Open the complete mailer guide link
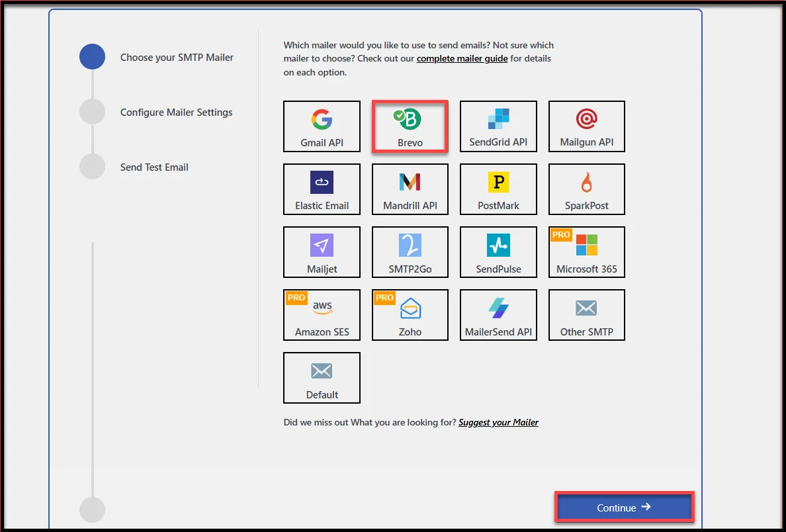 tap(462, 59)
